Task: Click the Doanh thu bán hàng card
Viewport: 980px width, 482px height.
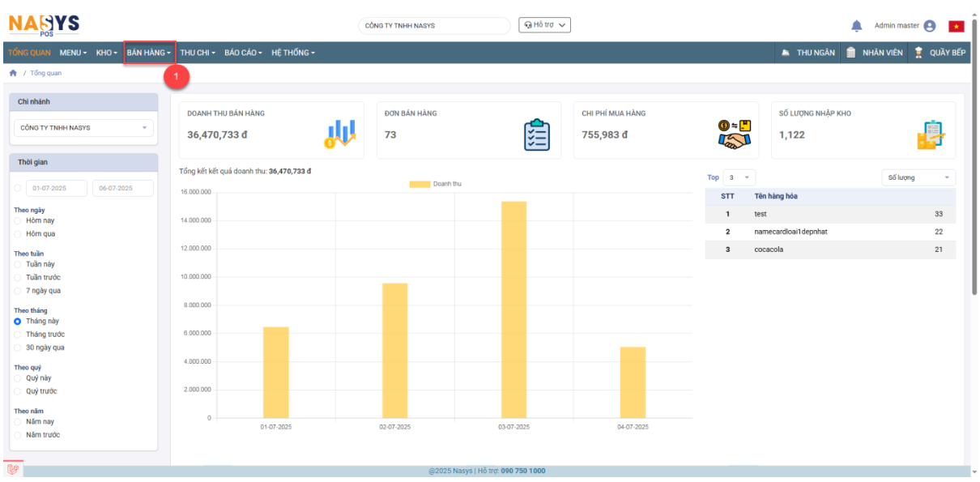Action: click(271, 130)
